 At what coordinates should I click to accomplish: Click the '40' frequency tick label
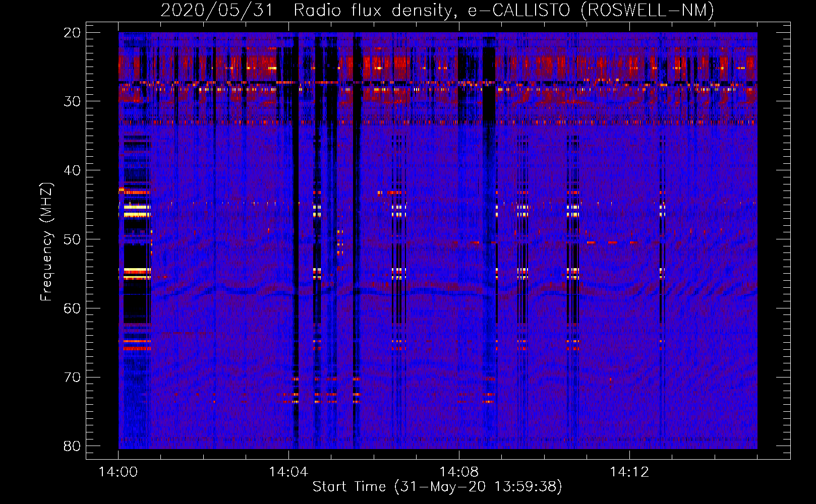pos(72,170)
